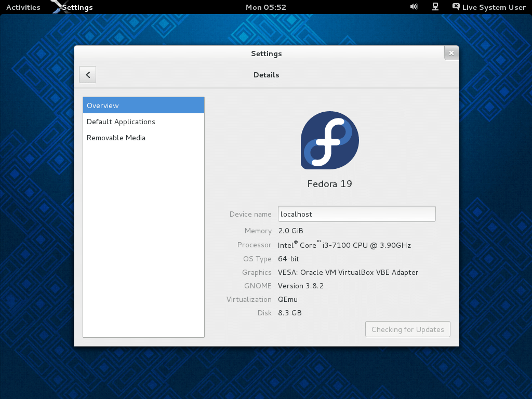Open the clock showing Mon 05:52
The width and height of the screenshot is (532, 399).
point(266,7)
